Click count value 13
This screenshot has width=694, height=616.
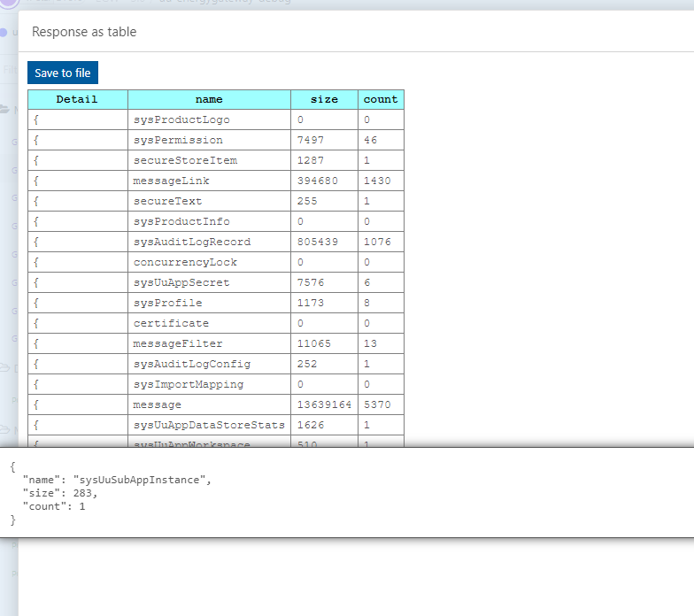370,343
